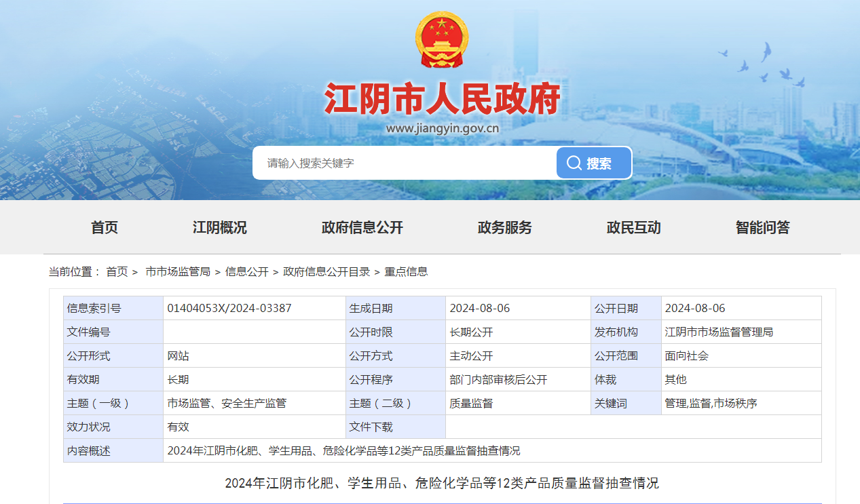Click the article title about 12类产品质量监督抽查
This screenshot has height=504, width=860.
442,483
